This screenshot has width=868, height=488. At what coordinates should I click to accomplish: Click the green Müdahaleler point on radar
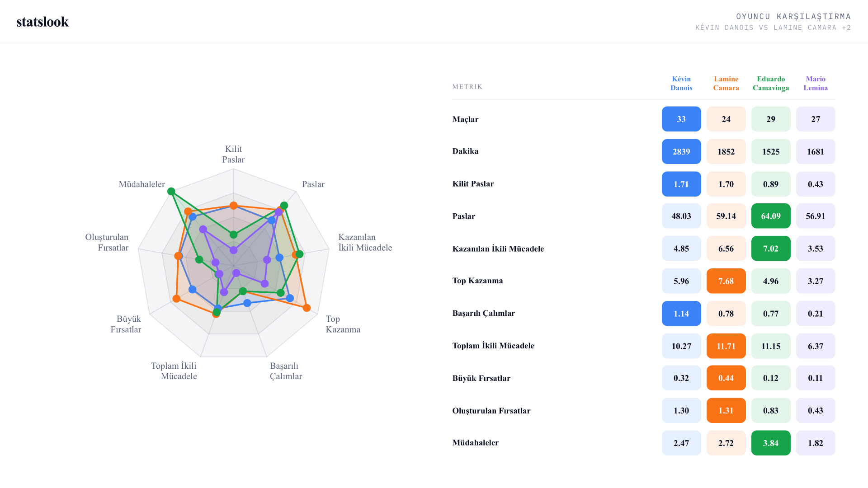[x=171, y=192]
